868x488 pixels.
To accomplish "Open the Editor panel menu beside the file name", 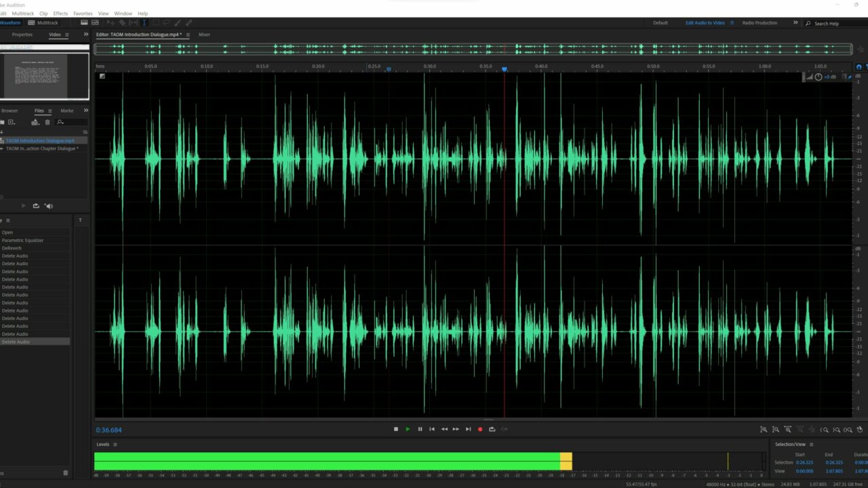I will click(x=189, y=35).
